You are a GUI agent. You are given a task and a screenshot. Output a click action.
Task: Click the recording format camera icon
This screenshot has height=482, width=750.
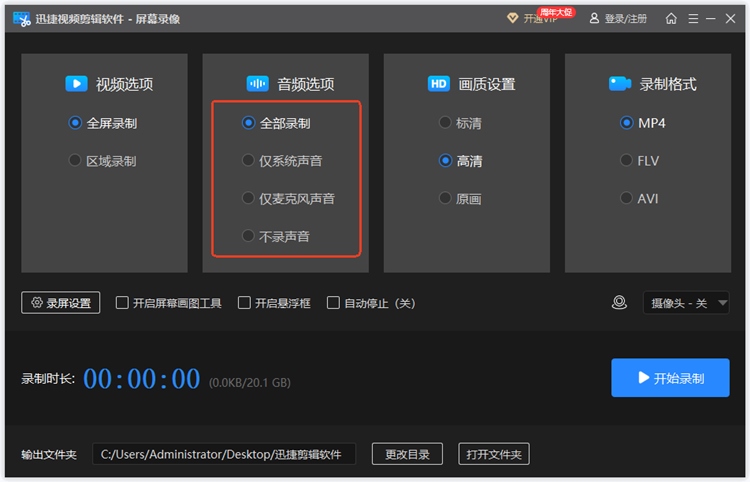pos(620,84)
